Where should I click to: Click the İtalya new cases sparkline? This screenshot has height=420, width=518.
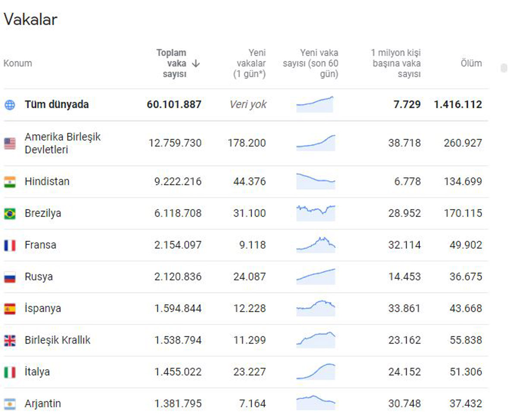(x=316, y=372)
